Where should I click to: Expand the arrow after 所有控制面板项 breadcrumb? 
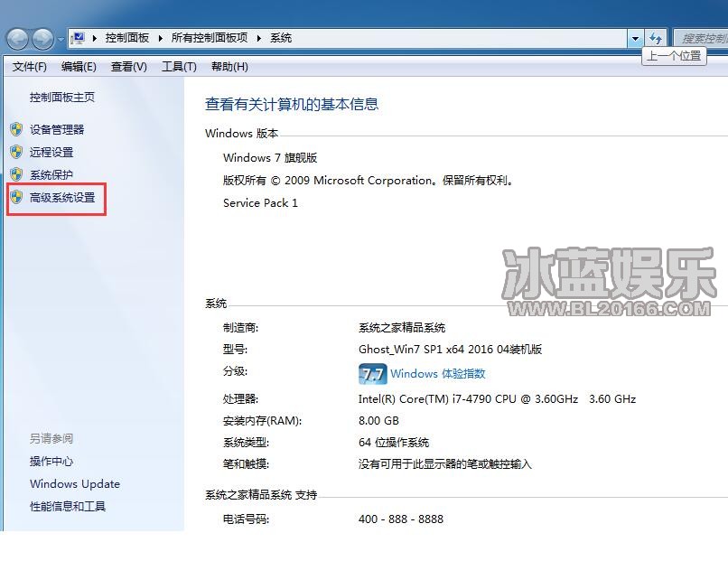tap(259, 38)
